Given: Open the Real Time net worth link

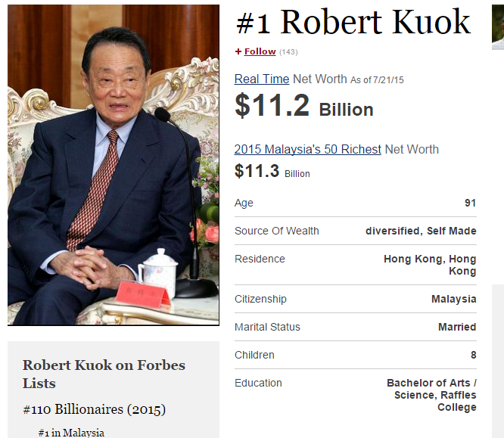Looking at the screenshot, I should 262,79.
